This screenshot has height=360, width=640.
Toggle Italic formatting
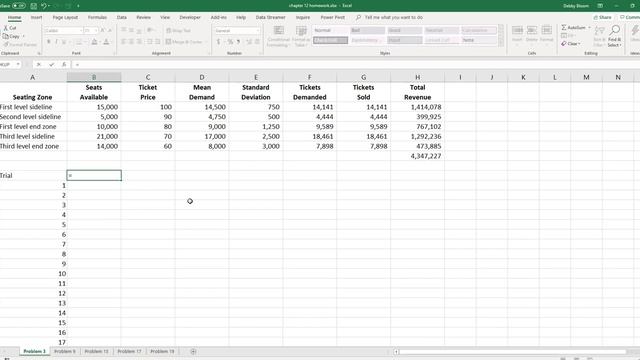(56, 42)
